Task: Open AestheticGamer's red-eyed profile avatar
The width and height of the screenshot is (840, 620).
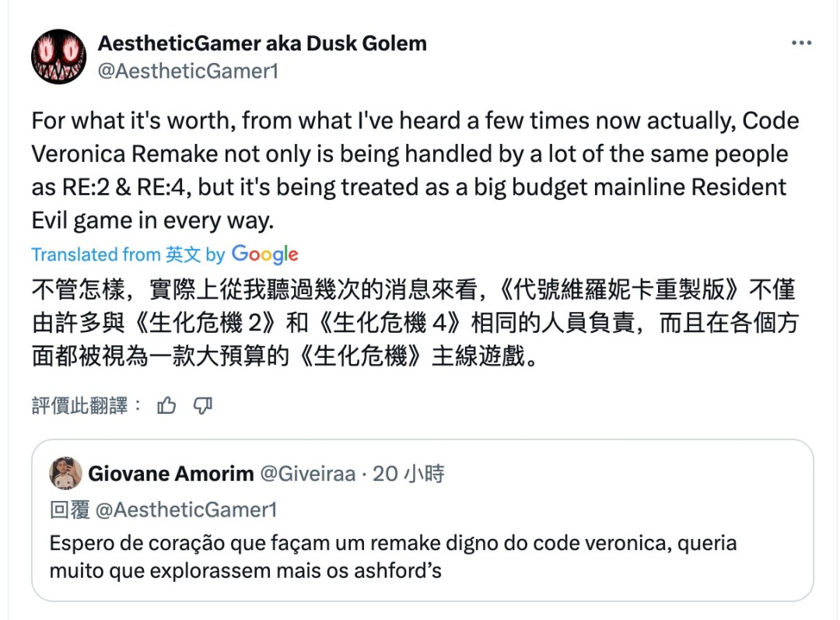Action: (x=58, y=57)
